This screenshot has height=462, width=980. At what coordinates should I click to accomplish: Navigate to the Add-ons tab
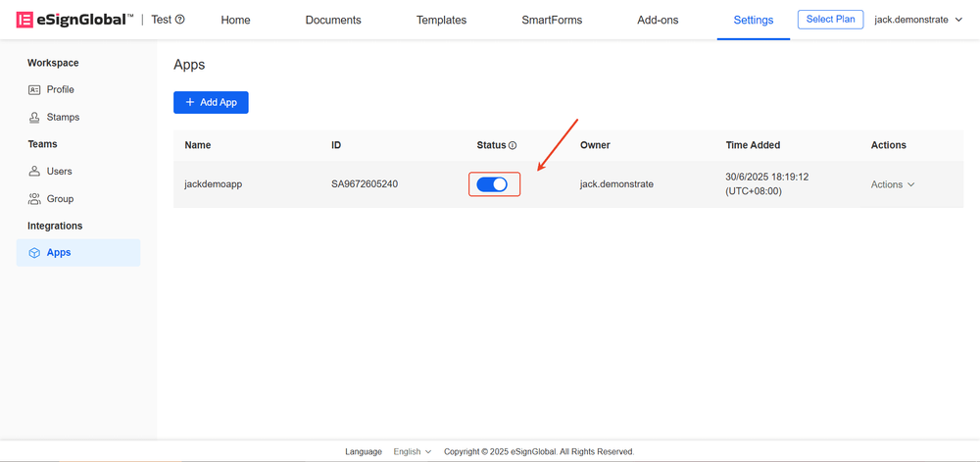[657, 20]
